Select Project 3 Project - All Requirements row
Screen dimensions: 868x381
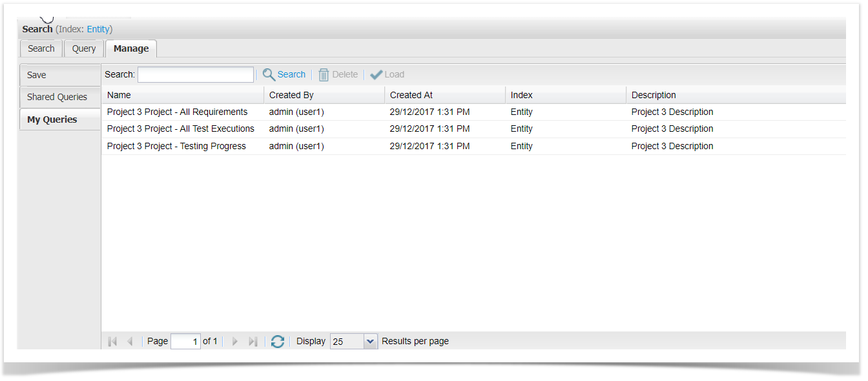click(177, 112)
